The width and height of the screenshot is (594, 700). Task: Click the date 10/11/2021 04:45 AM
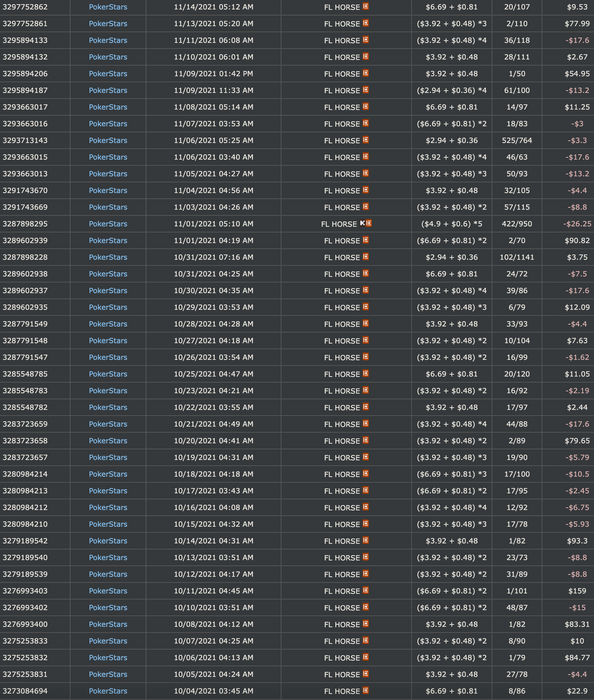click(213, 591)
